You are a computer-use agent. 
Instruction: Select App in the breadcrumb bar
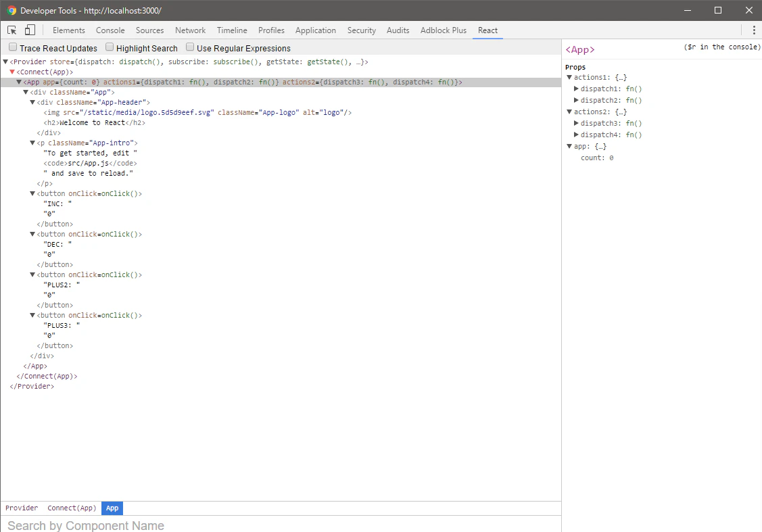tap(112, 508)
